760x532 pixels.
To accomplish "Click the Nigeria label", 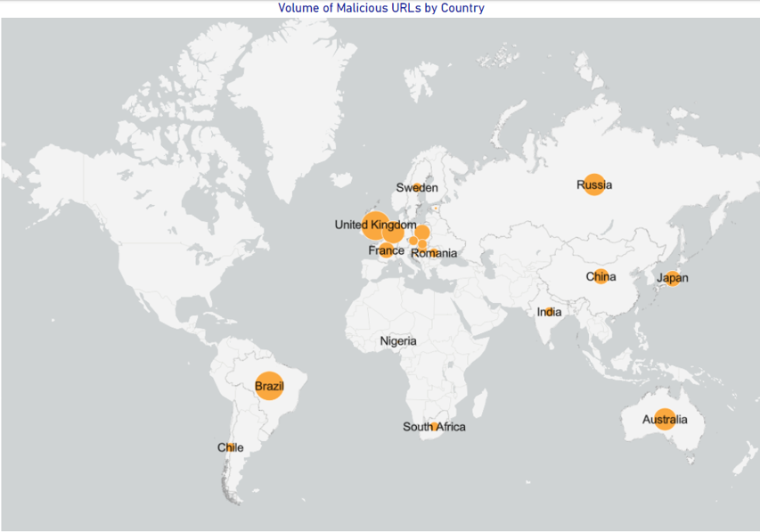I will pos(398,341).
